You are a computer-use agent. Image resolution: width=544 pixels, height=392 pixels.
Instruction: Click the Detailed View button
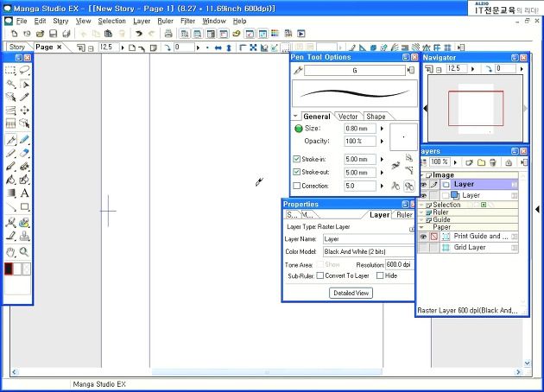pyautogui.click(x=351, y=293)
